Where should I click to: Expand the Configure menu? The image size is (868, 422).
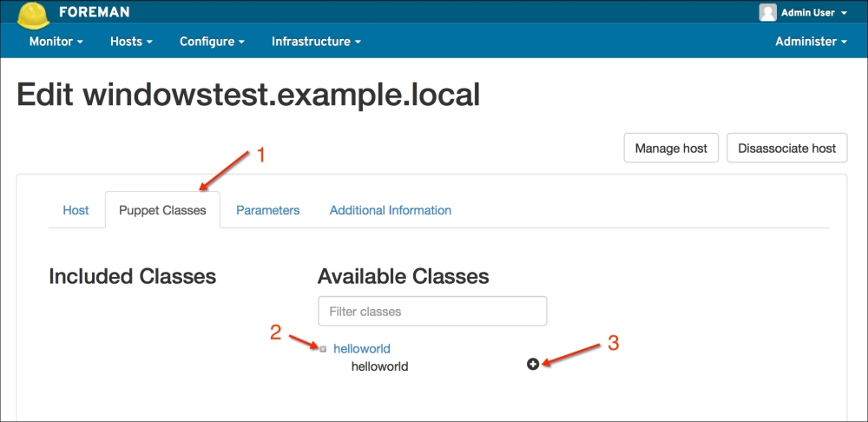tap(212, 42)
